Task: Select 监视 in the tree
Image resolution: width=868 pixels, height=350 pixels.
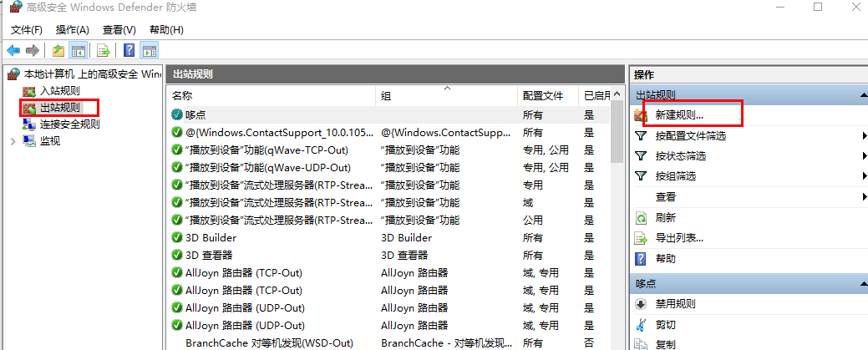Action: [50, 140]
